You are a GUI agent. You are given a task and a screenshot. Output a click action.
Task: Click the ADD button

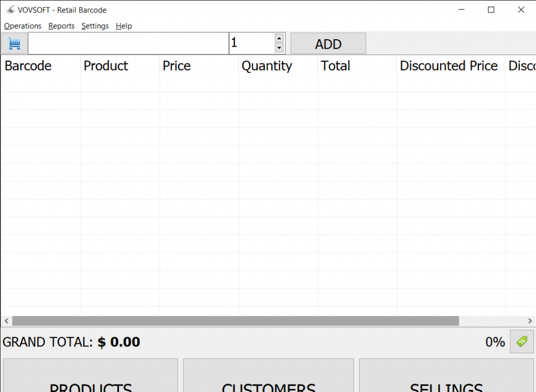tap(328, 44)
